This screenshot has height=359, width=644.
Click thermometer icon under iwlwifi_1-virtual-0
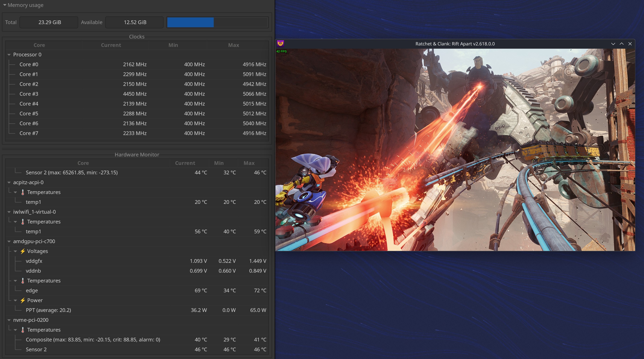tap(23, 222)
